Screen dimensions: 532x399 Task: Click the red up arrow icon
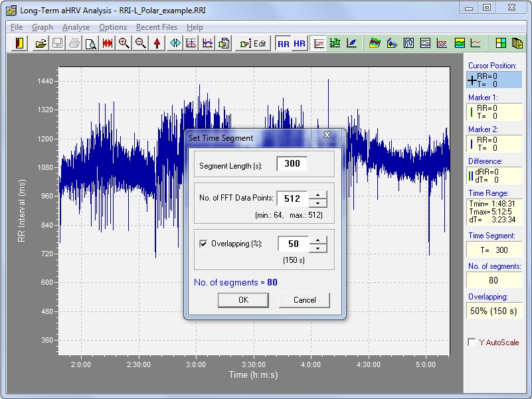point(157,43)
